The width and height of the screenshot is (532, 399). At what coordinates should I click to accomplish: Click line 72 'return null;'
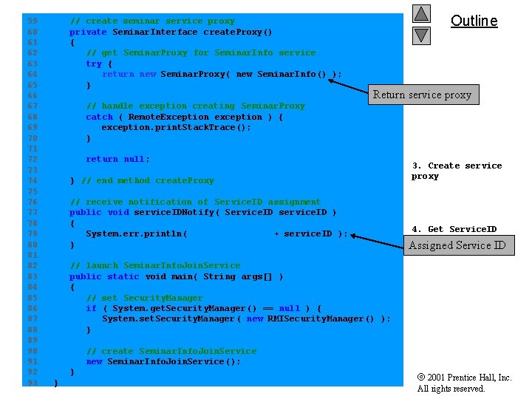[117, 159]
